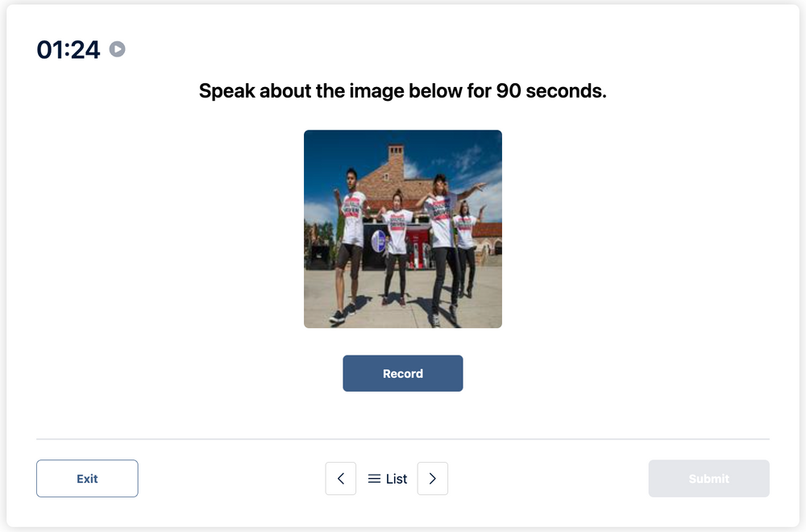Viewport: 806px width, 532px height.
Task: Click the 01:24 countdown timer
Action: click(x=69, y=50)
